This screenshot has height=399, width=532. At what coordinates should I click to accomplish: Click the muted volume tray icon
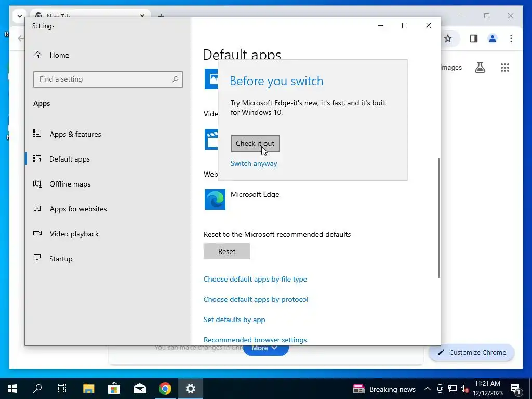(x=464, y=389)
